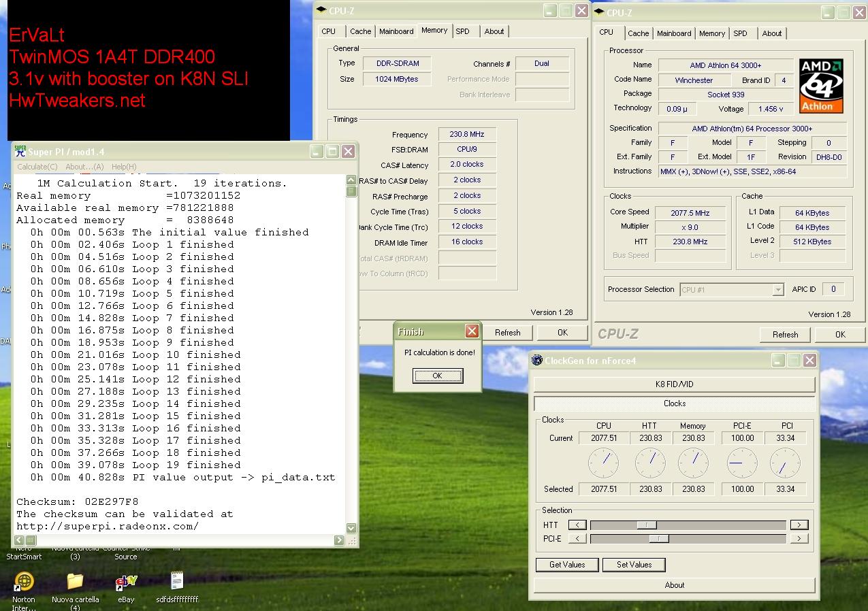Click the PCI-E clock dial in ClockGen
868x611 pixels.
742,463
